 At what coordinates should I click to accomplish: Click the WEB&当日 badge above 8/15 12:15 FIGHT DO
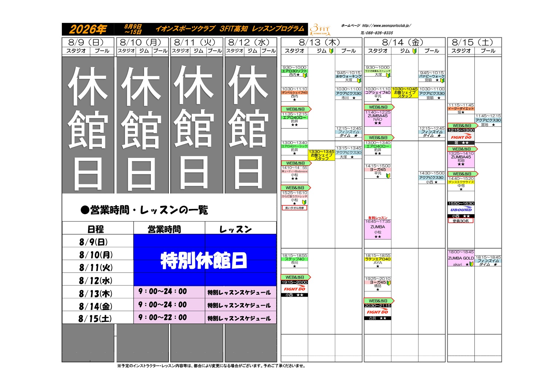(x=463, y=126)
